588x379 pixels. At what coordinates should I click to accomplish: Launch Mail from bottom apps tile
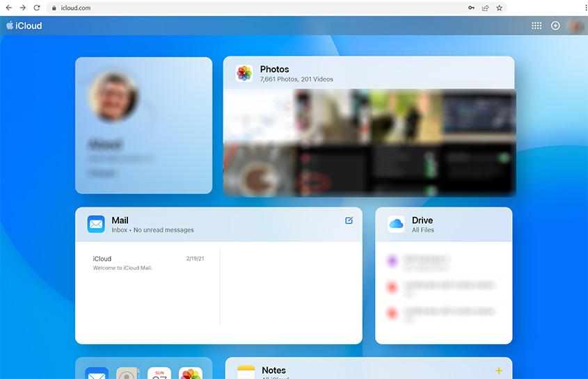tap(97, 373)
